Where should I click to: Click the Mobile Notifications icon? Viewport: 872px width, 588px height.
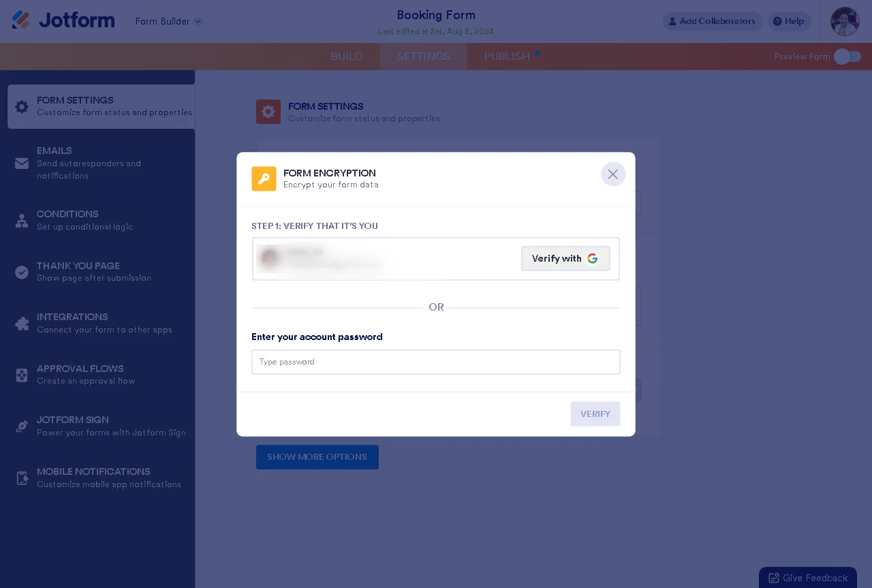point(22,478)
